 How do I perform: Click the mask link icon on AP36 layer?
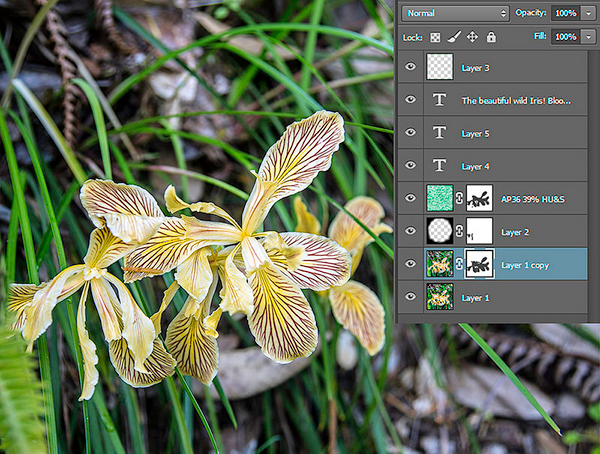pos(459,199)
